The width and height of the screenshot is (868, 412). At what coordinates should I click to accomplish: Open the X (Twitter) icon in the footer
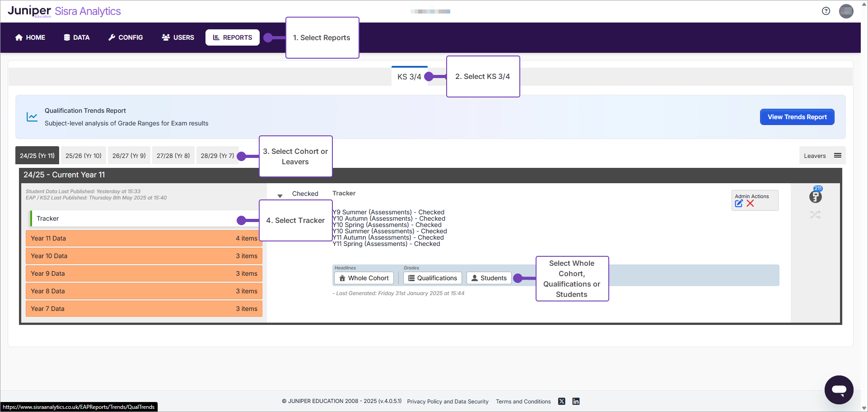coord(561,401)
